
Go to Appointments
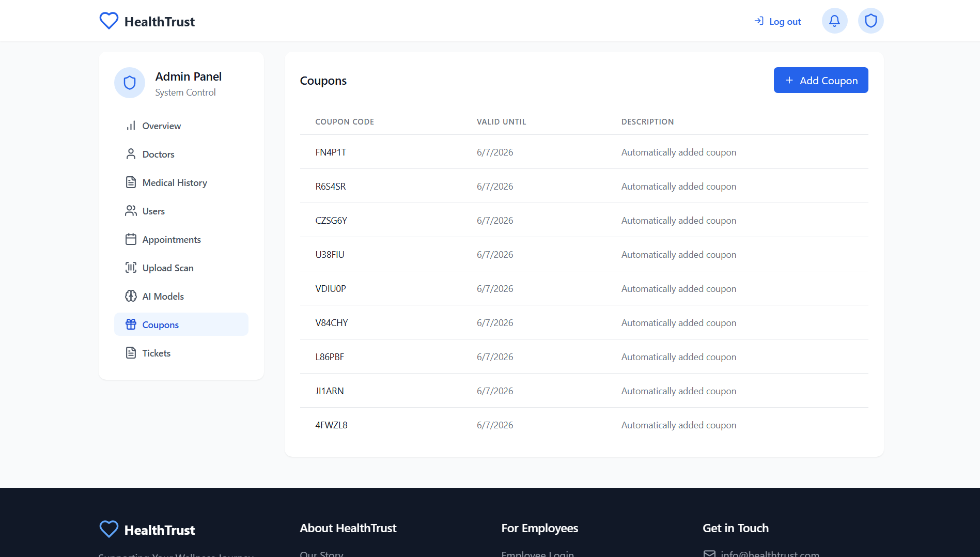point(181,239)
